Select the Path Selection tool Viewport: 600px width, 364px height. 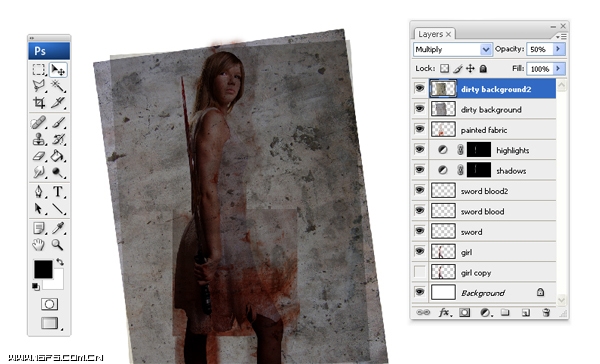click(39, 209)
